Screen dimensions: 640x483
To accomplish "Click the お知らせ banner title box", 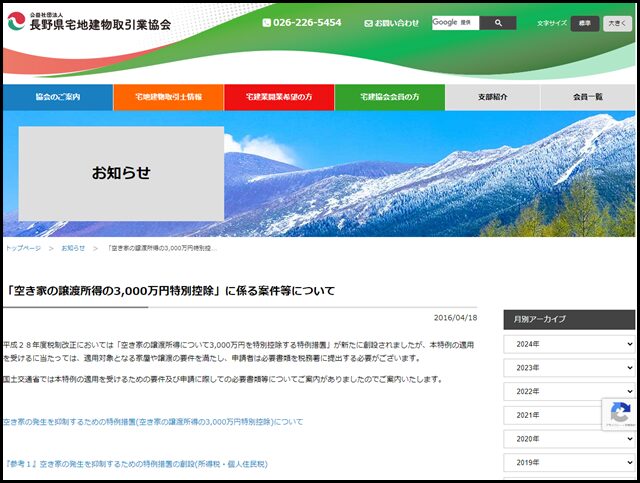I will coord(121,174).
